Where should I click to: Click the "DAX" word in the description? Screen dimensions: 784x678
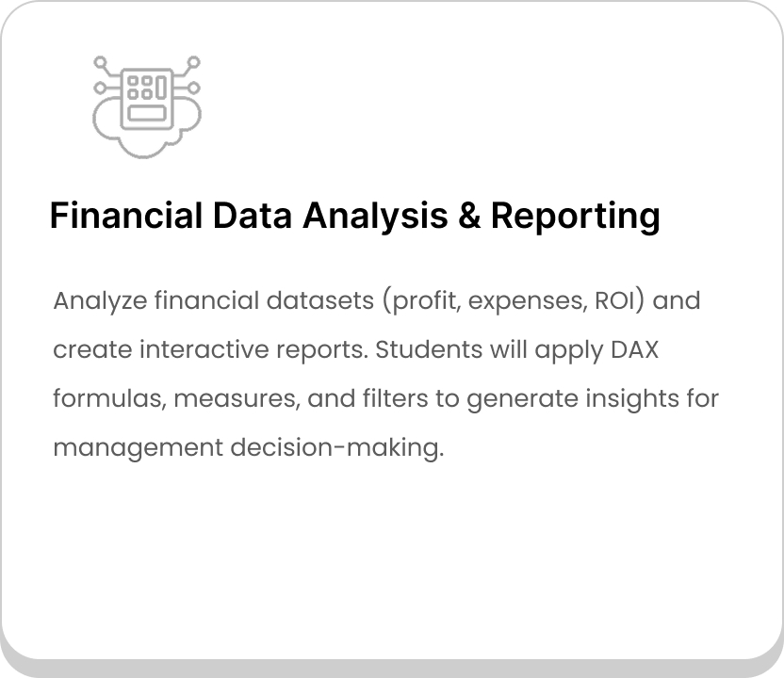[634, 349]
